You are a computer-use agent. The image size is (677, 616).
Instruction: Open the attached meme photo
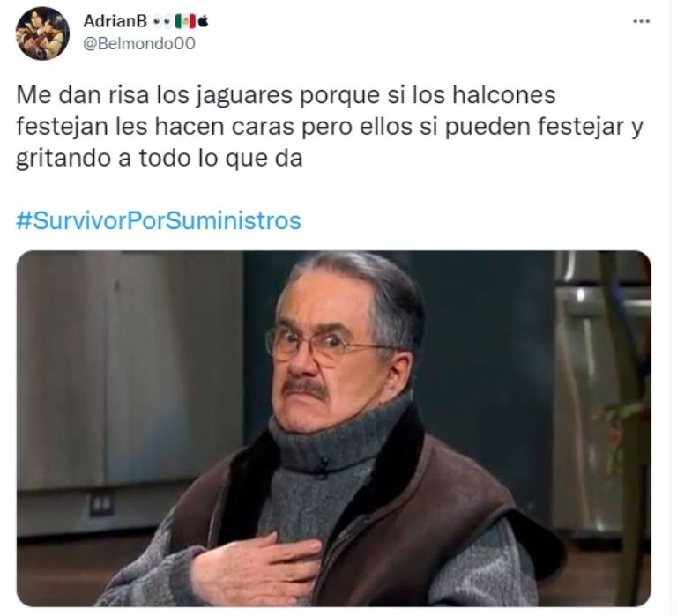coord(333,428)
